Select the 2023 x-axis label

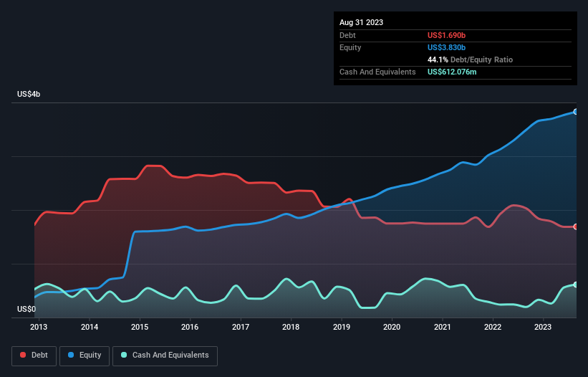pos(543,327)
